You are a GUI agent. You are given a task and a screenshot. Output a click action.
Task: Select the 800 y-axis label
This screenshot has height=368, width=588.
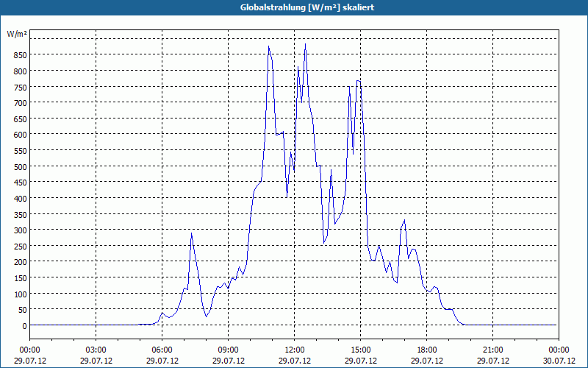click(x=21, y=71)
